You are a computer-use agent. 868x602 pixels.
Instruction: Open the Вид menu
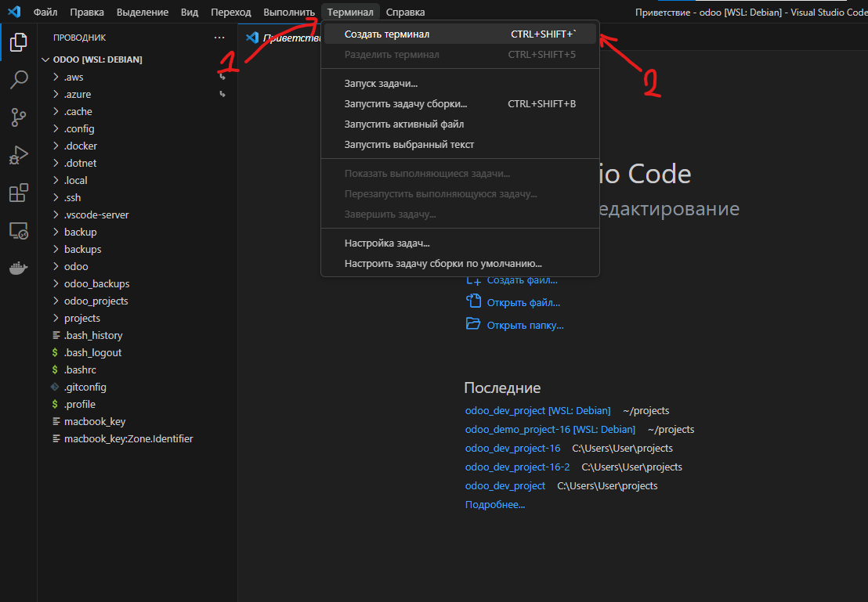click(190, 12)
